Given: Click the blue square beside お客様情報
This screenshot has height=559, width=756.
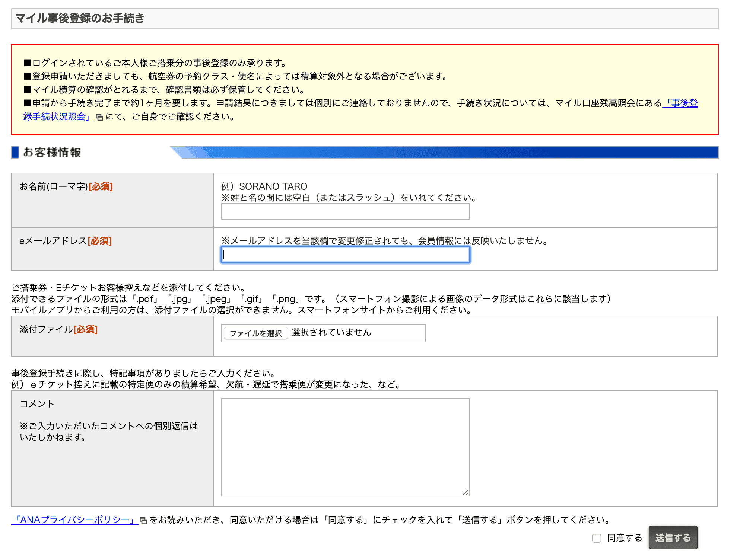Looking at the screenshot, I should point(15,152).
